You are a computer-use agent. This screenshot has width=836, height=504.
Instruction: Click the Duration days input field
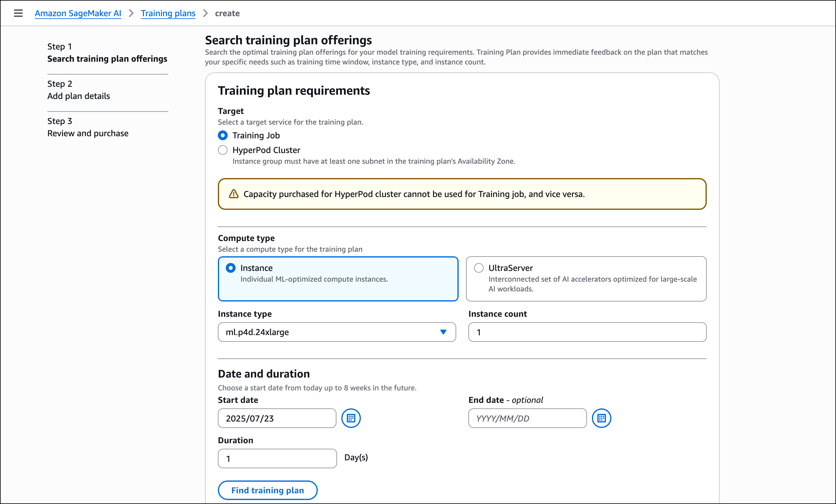pos(277,458)
